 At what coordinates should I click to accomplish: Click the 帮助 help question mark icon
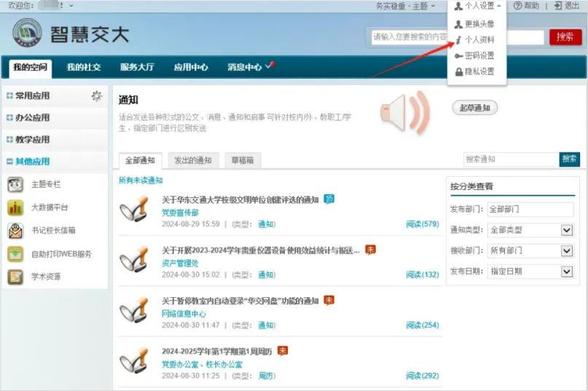coord(518,6)
